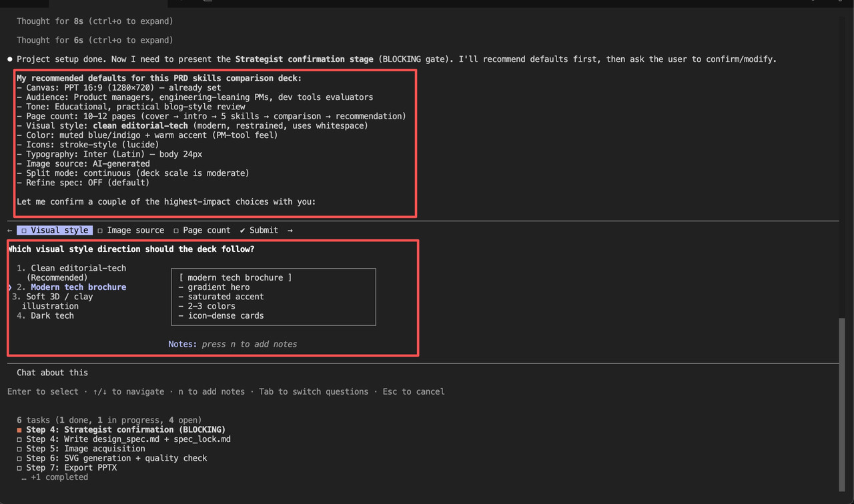Choose option 1 Clean editorial-tech (Recommended)
This screenshot has height=504, width=854.
tap(72, 273)
